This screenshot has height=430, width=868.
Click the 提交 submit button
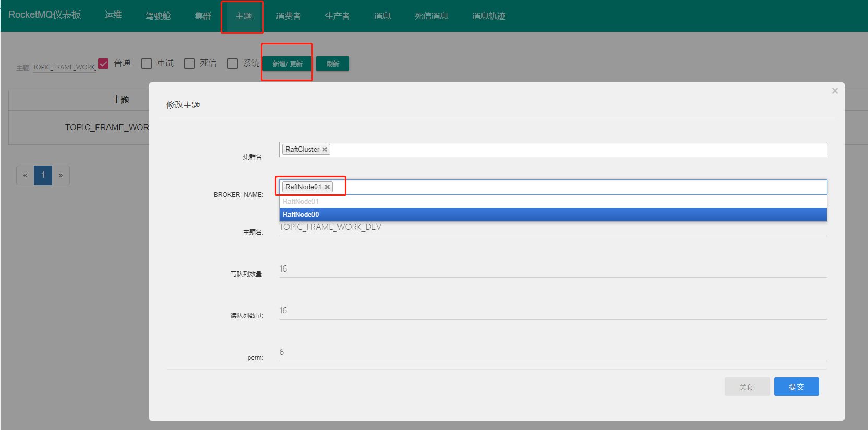coord(797,387)
